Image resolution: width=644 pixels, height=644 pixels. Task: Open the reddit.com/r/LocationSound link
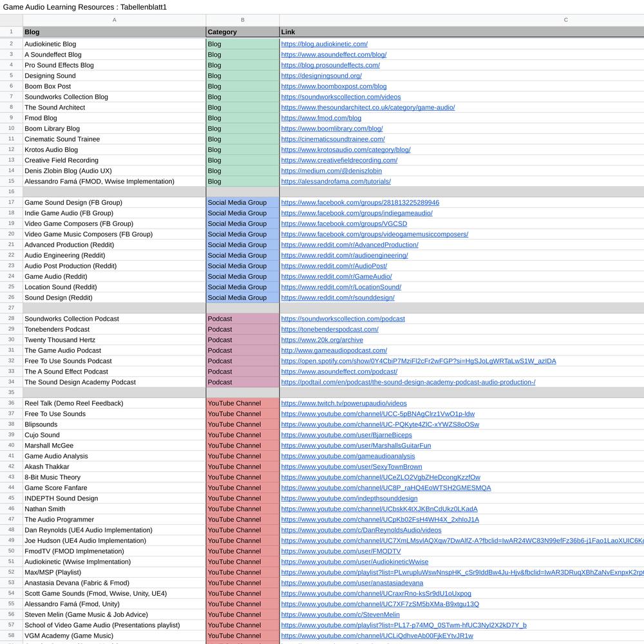tap(341, 287)
